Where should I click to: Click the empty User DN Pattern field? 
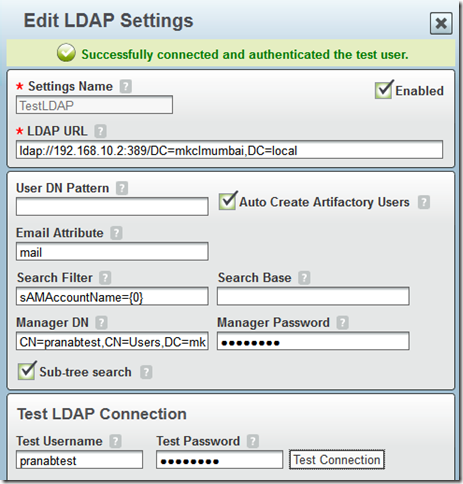[112, 207]
